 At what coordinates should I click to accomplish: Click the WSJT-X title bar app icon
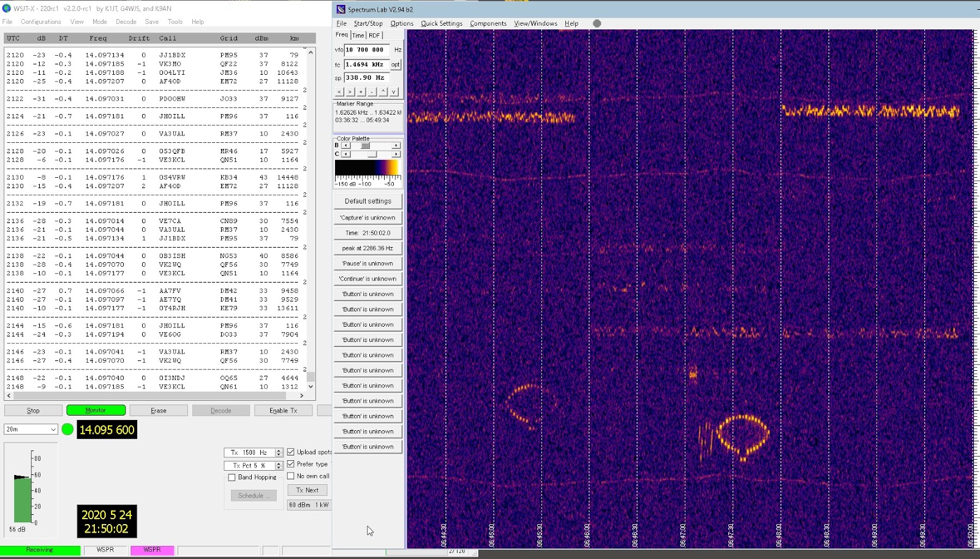coord(7,8)
